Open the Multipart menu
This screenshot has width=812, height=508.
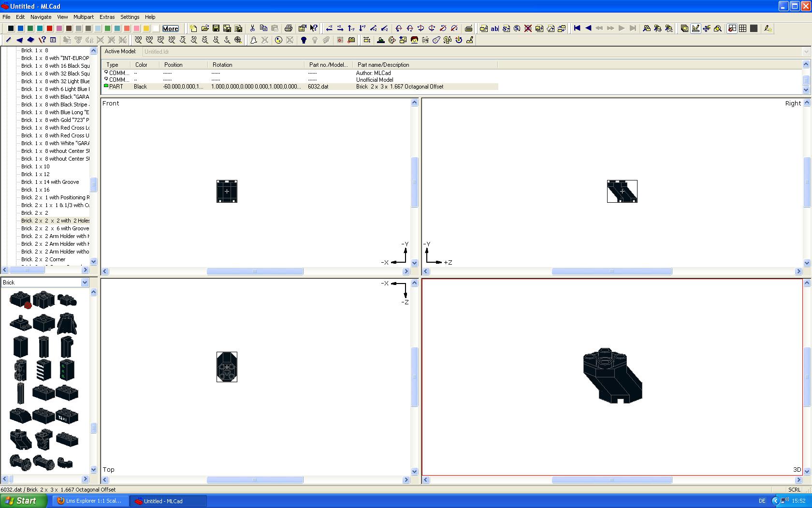(x=84, y=17)
